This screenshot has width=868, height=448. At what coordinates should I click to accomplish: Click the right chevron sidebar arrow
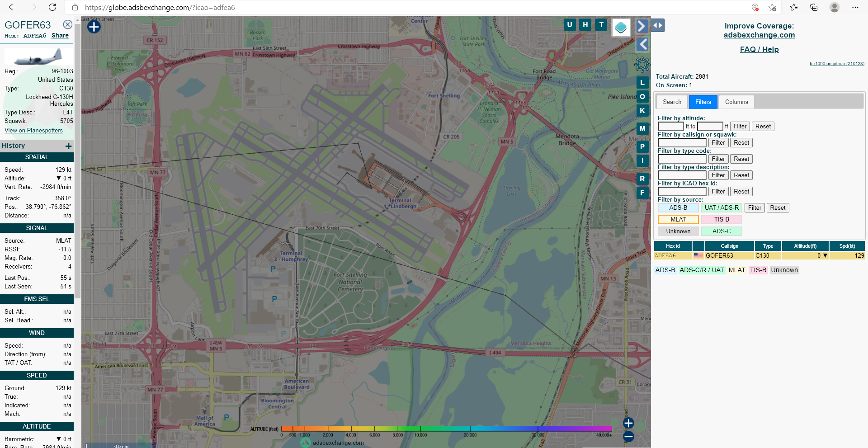(642, 26)
